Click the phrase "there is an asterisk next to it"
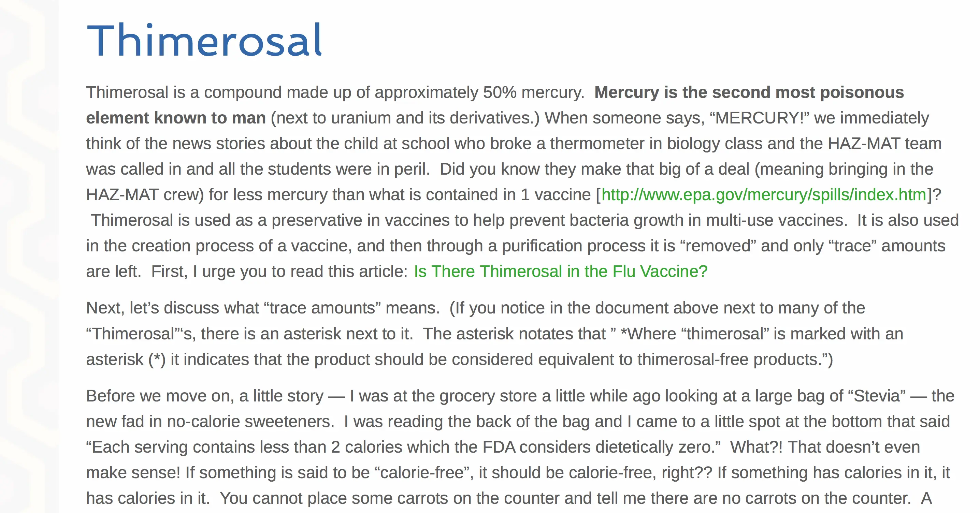 [x=307, y=334]
